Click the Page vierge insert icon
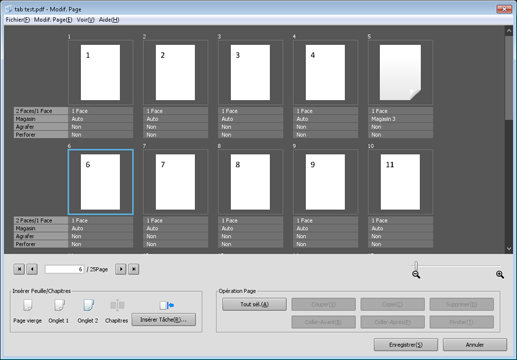The width and height of the screenshot is (517, 360). point(27,305)
